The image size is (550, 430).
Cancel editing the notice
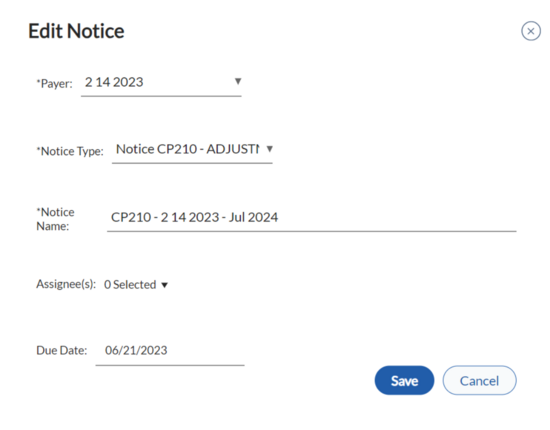pyautogui.click(x=479, y=381)
